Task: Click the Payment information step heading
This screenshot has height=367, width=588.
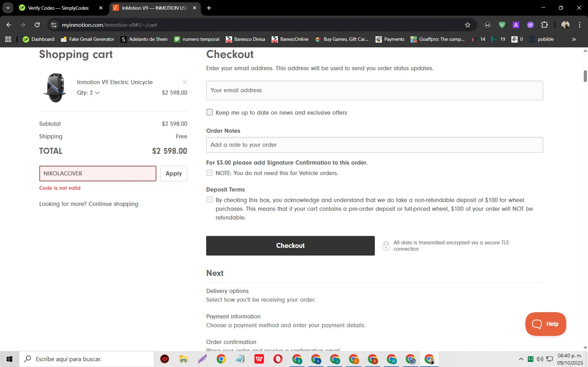Action: click(233, 316)
